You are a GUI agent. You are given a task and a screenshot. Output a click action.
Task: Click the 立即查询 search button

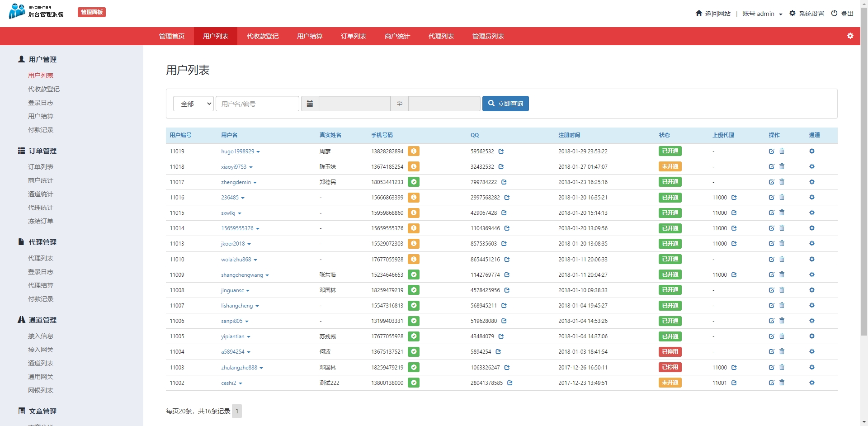505,104
